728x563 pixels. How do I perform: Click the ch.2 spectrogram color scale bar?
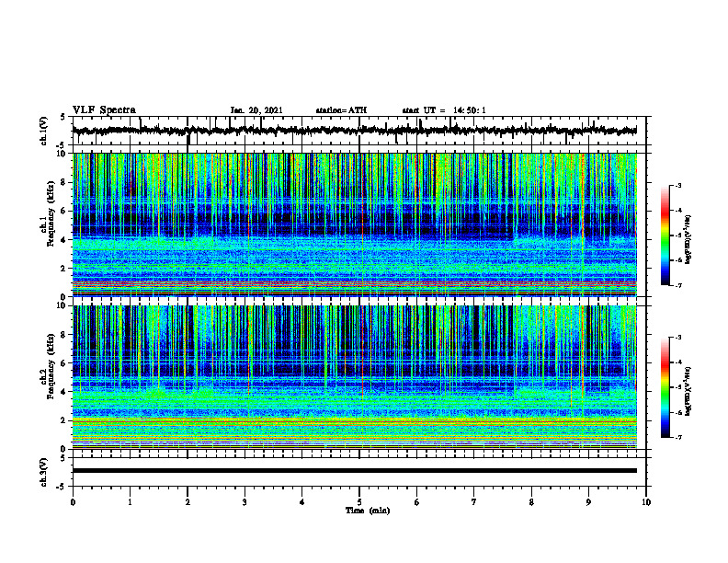665,387
